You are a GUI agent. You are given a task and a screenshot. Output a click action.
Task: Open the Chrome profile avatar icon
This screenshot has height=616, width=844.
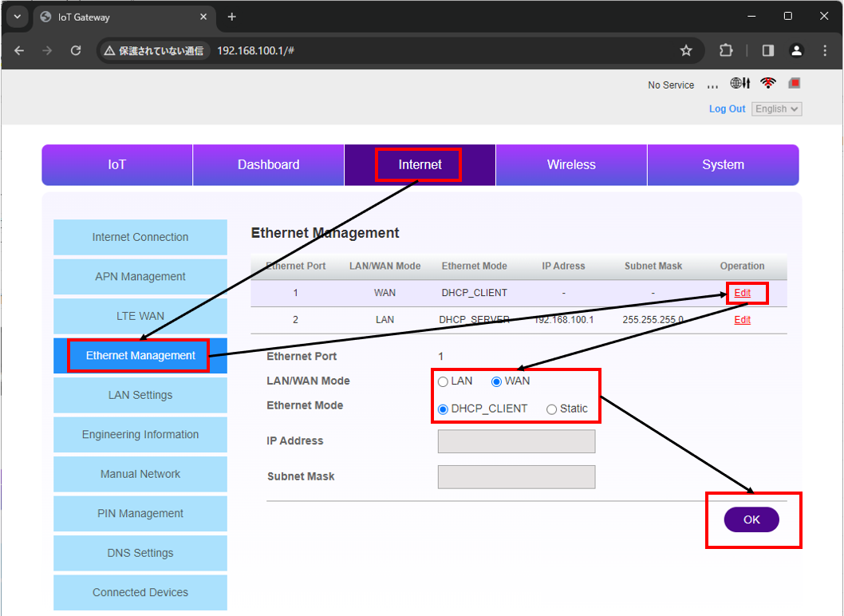coord(796,50)
